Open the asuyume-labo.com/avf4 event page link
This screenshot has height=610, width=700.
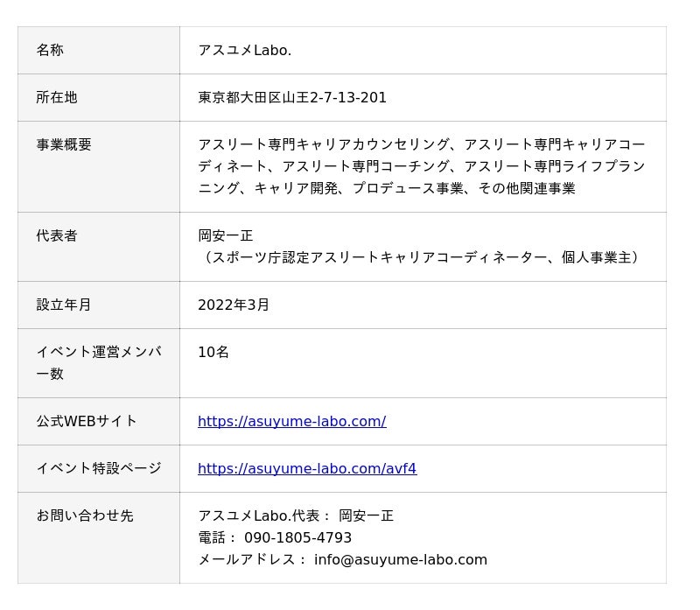tap(306, 468)
